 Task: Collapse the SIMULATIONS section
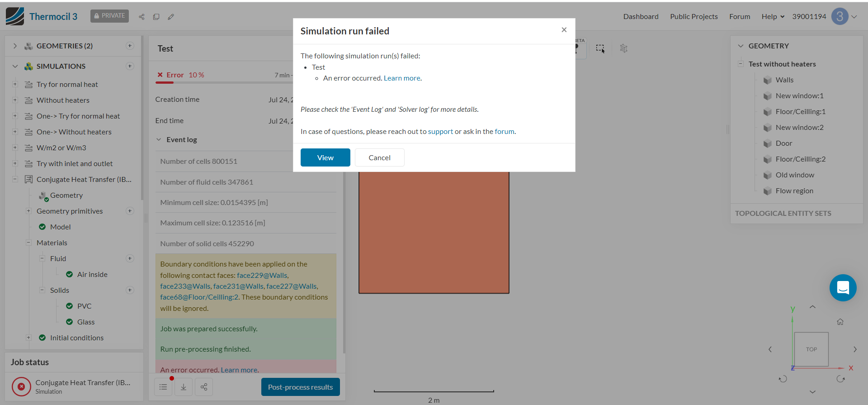(x=15, y=66)
